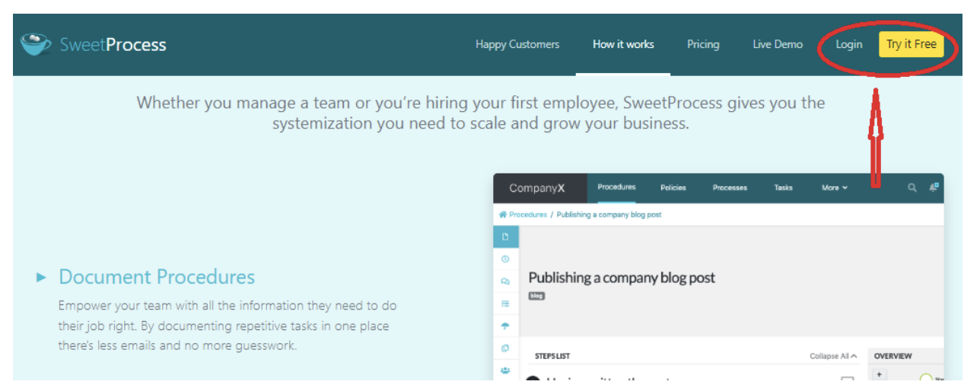
Task: Select the Processes tab in CompanyX app
Action: tap(730, 188)
